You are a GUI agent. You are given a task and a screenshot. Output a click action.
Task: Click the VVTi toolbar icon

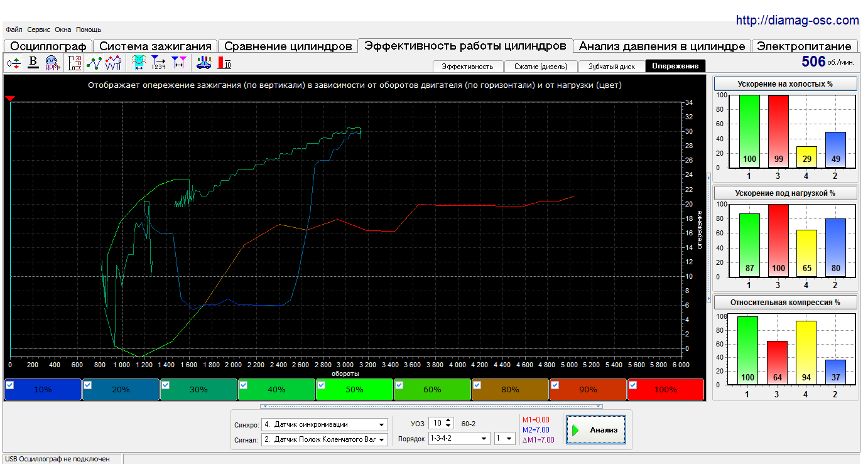pos(114,63)
